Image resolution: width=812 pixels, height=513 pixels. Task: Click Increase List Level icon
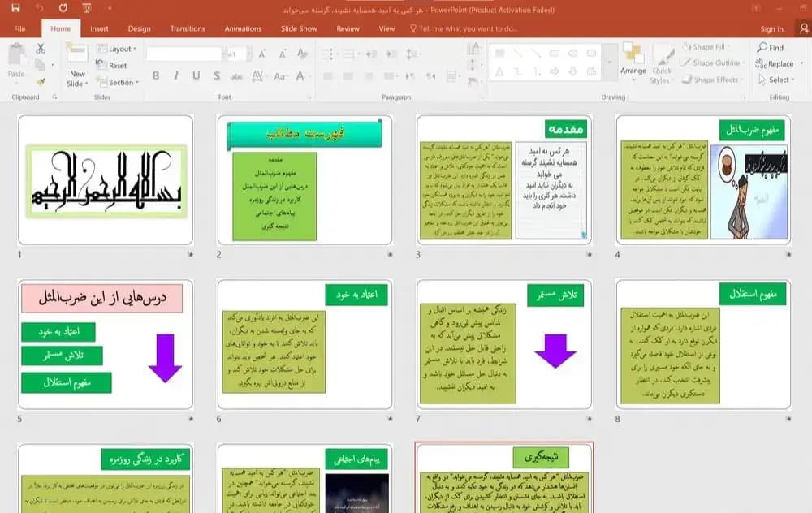pyautogui.click(x=391, y=54)
